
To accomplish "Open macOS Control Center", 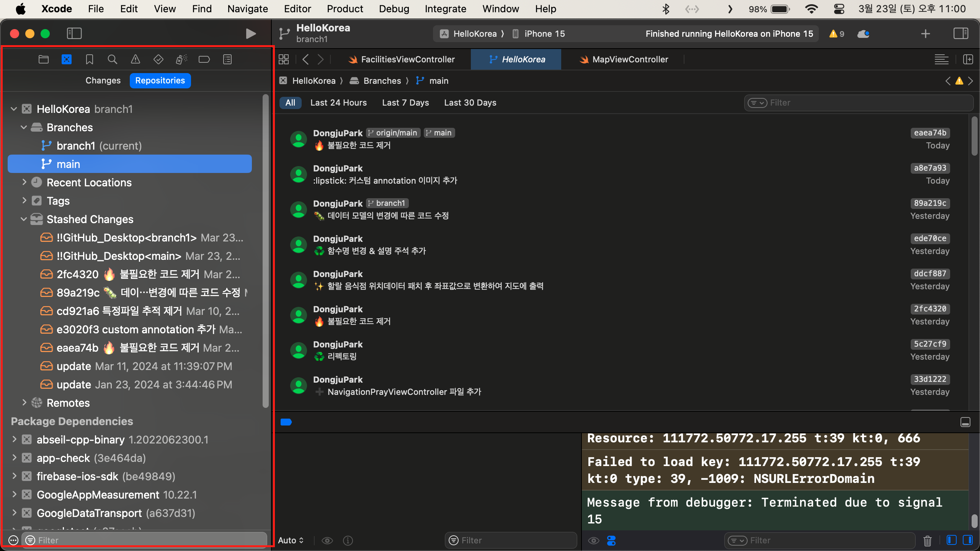I will tap(839, 9).
